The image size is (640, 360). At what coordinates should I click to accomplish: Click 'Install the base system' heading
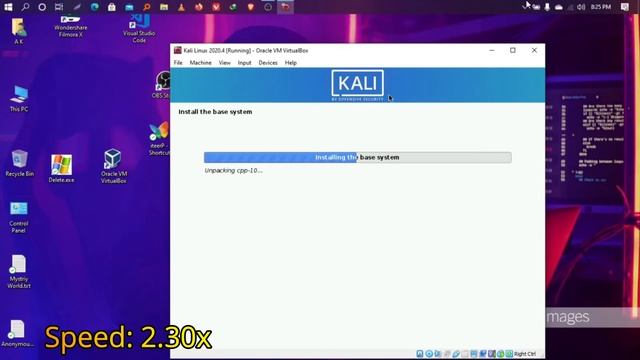215,112
